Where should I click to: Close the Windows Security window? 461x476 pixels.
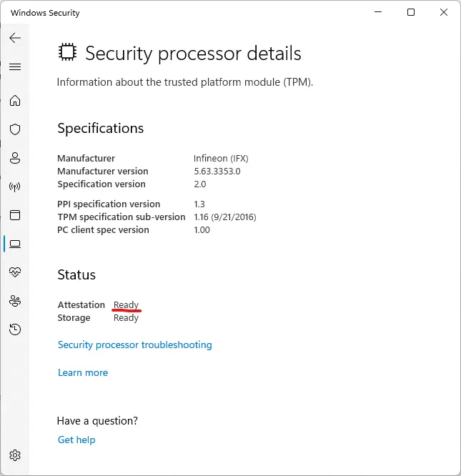pyautogui.click(x=444, y=12)
